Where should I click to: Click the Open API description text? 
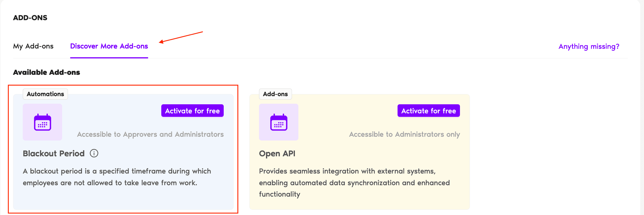click(354, 183)
